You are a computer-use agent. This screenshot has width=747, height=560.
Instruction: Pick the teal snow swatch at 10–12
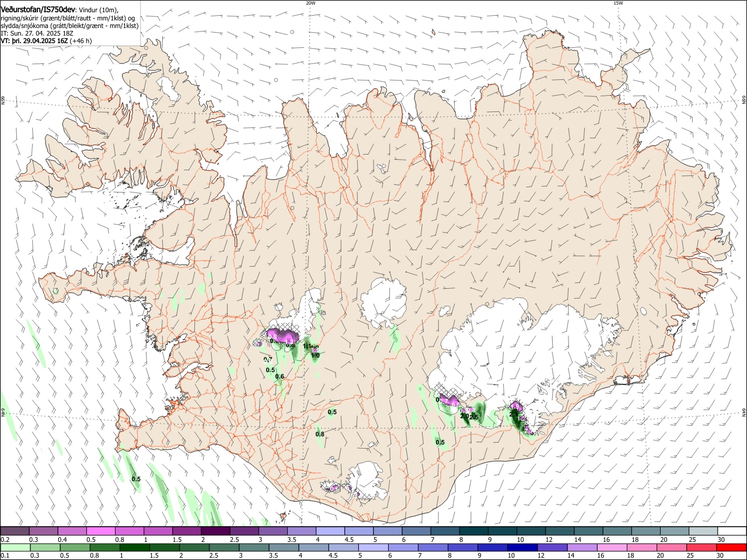(530, 531)
